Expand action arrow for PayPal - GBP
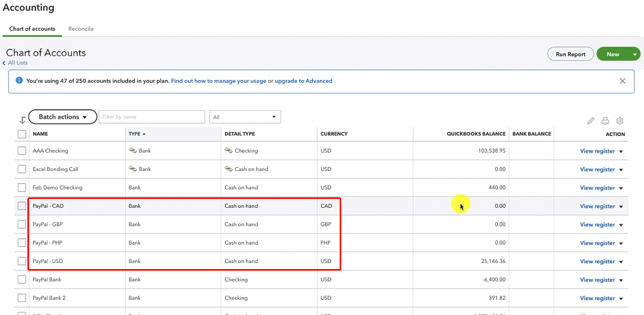 [621, 225]
